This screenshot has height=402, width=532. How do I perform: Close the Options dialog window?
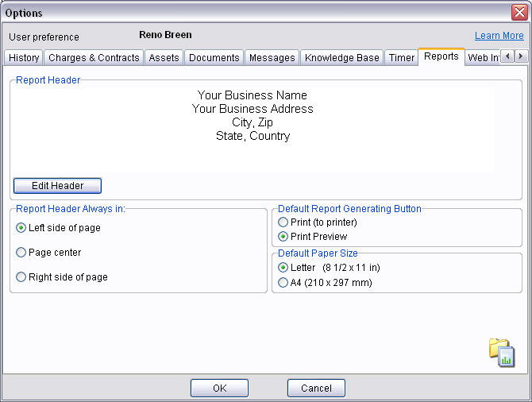(518, 13)
